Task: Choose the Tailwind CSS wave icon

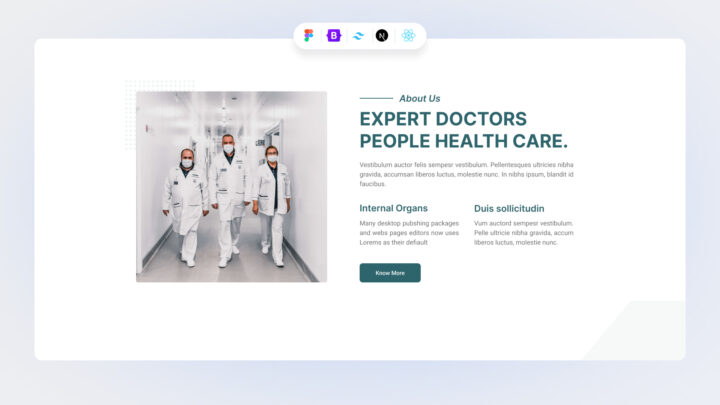Action: pos(358,36)
